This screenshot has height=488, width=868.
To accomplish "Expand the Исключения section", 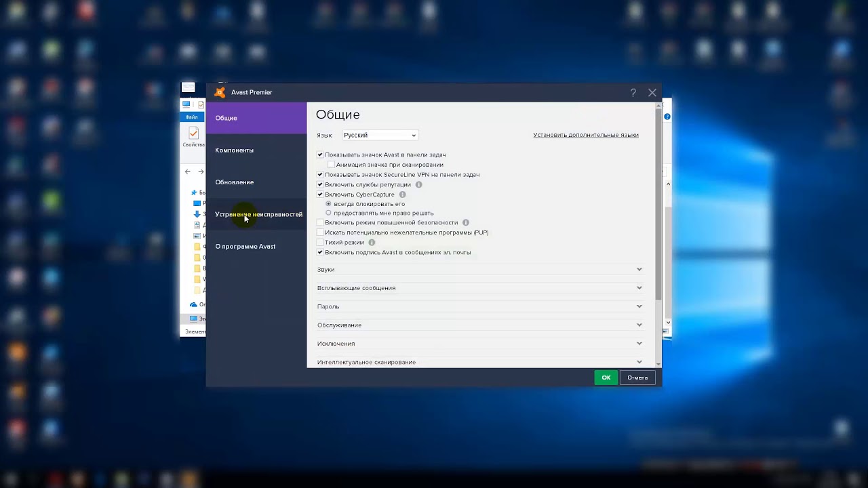I will tap(479, 344).
